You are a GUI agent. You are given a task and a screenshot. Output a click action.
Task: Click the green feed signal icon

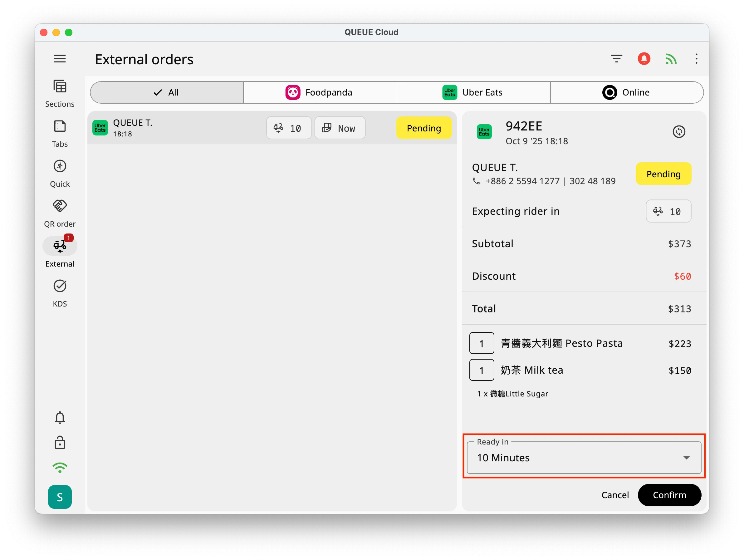(x=671, y=59)
